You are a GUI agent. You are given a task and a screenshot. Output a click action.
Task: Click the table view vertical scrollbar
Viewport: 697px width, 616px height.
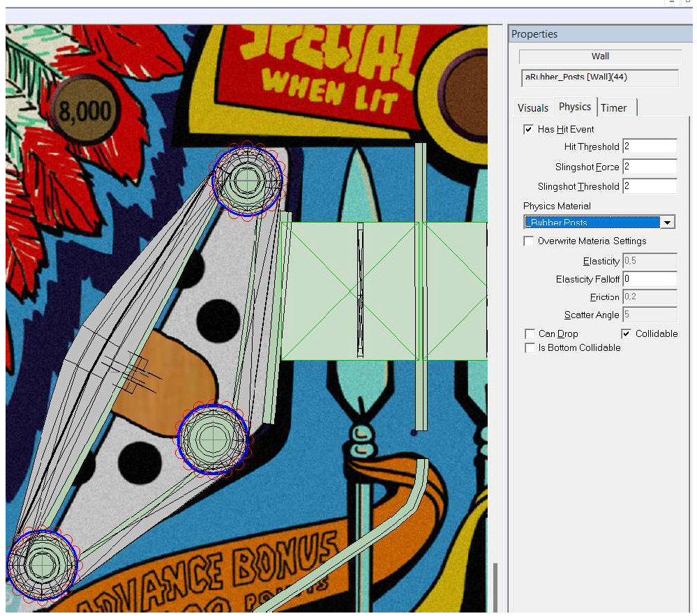click(495, 587)
